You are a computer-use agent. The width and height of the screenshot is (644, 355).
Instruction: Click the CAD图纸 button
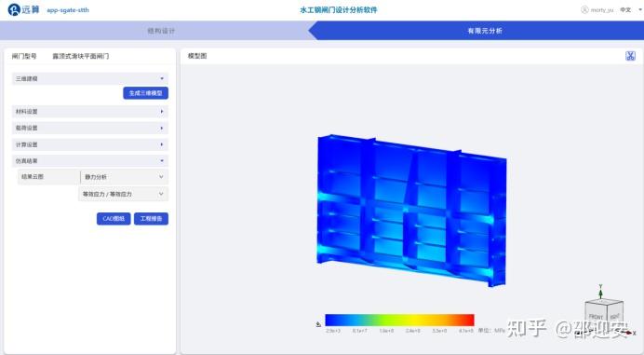pyautogui.click(x=114, y=218)
